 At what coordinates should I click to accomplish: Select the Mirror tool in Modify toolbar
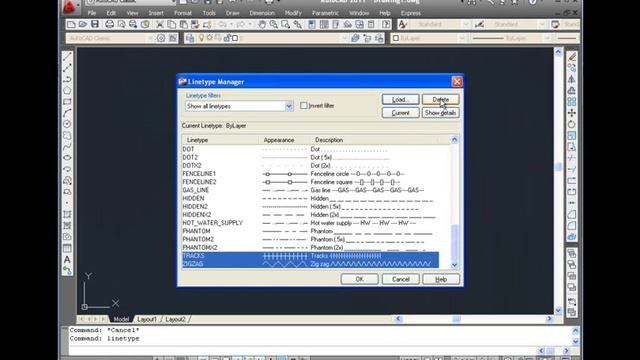point(571,79)
